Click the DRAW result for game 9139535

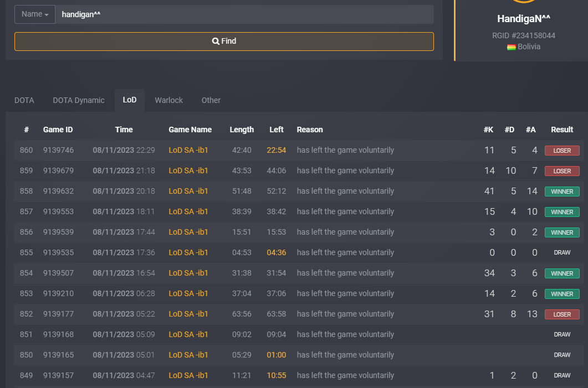point(562,253)
